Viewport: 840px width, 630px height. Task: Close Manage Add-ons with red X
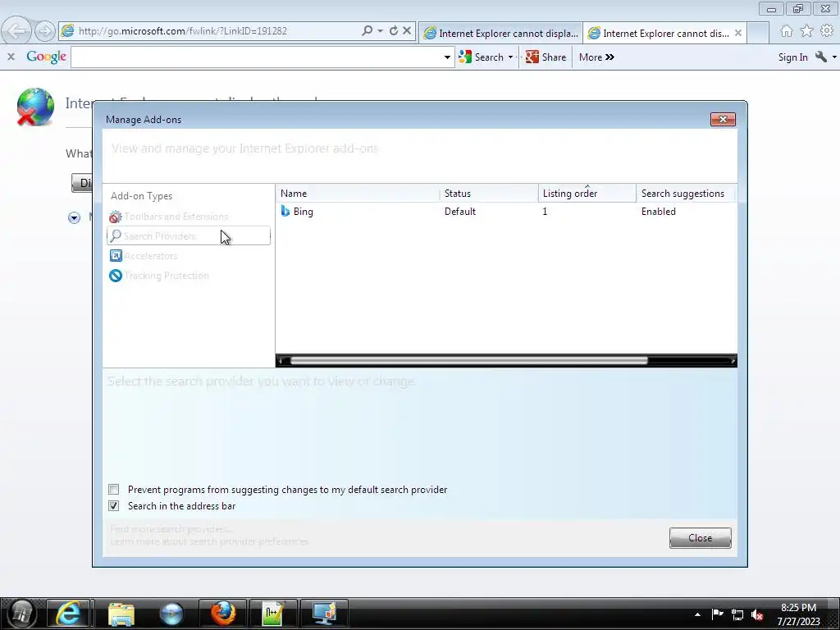(x=723, y=119)
